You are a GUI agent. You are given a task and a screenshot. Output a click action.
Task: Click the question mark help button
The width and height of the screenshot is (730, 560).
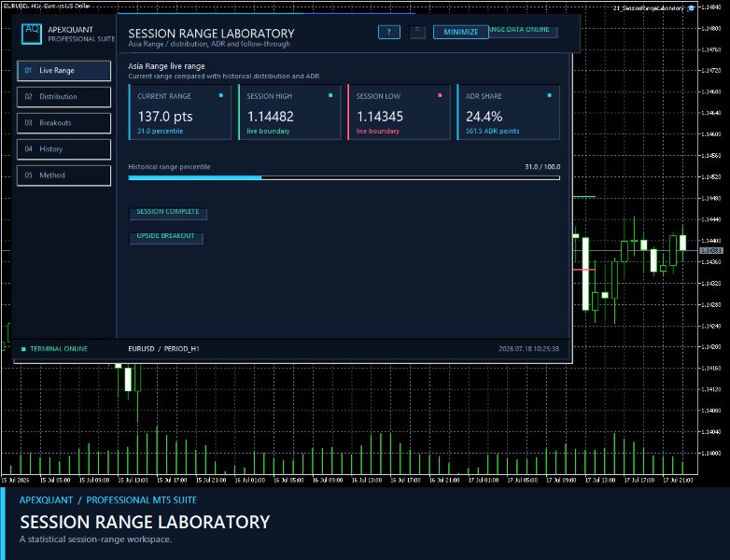point(388,32)
